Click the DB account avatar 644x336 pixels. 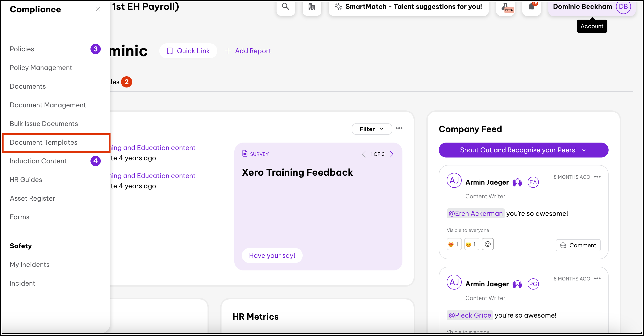coord(623,7)
